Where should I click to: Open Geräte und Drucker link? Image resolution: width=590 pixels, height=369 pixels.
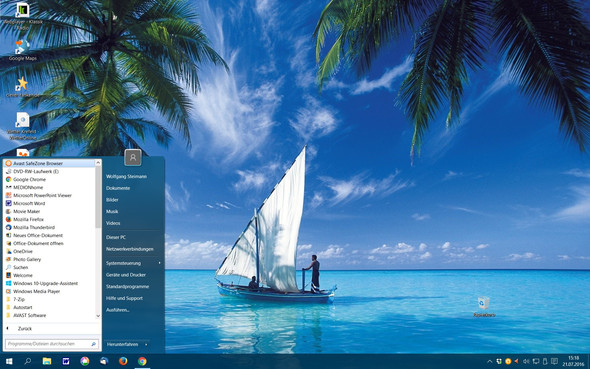tap(126, 275)
